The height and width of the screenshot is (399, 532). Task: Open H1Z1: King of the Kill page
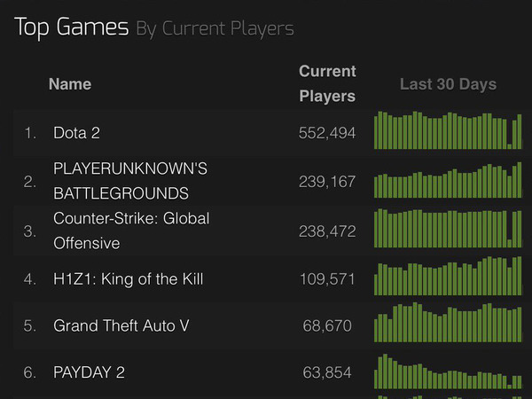click(x=128, y=279)
